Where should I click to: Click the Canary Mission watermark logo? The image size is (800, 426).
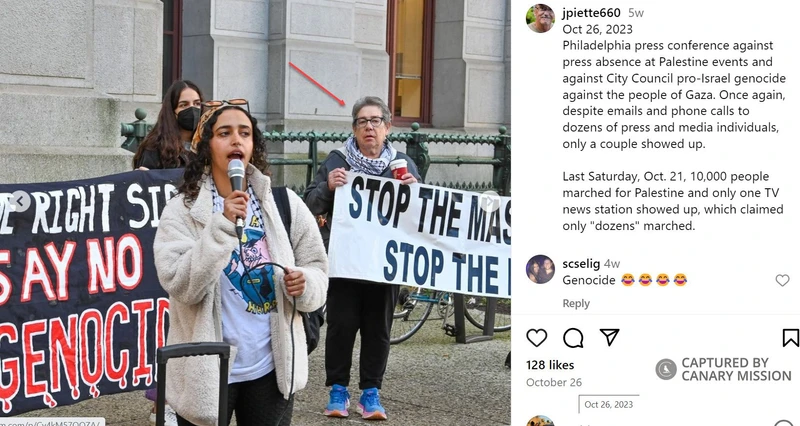665,369
